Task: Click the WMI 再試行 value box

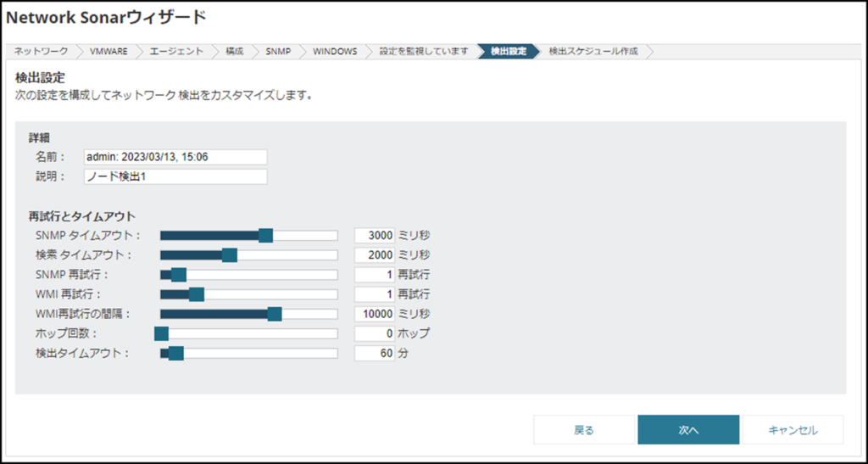Action: [x=375, y=294]
